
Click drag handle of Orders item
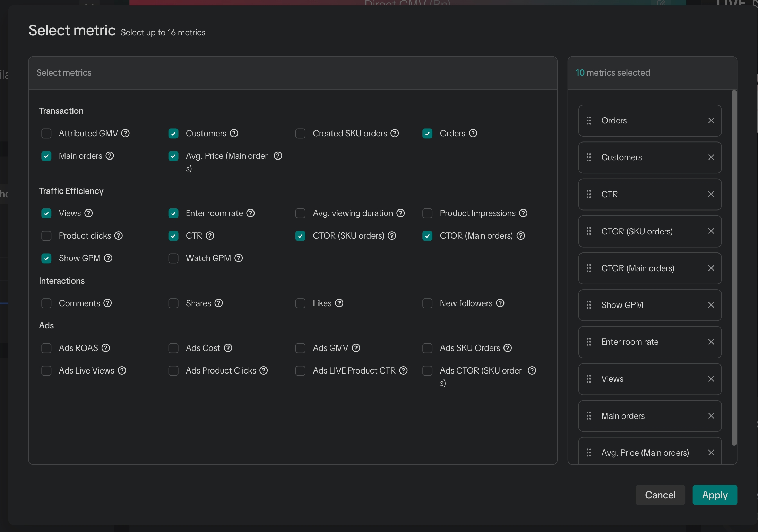pos(589,120)
